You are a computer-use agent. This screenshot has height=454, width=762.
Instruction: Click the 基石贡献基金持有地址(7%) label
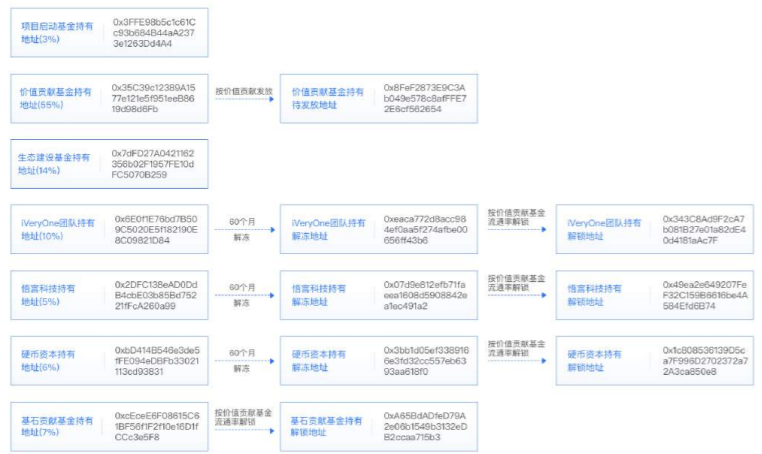click(x=57, y=426)
